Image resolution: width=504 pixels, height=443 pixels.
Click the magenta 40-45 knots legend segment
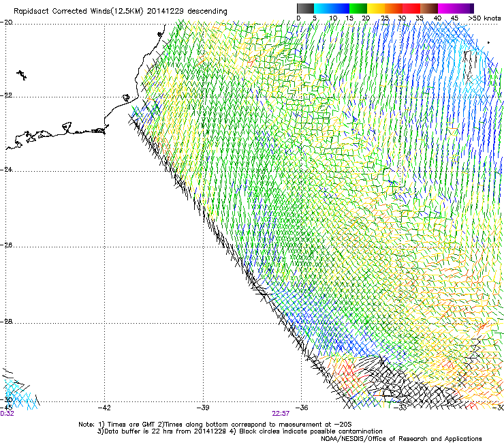[447, 8]
